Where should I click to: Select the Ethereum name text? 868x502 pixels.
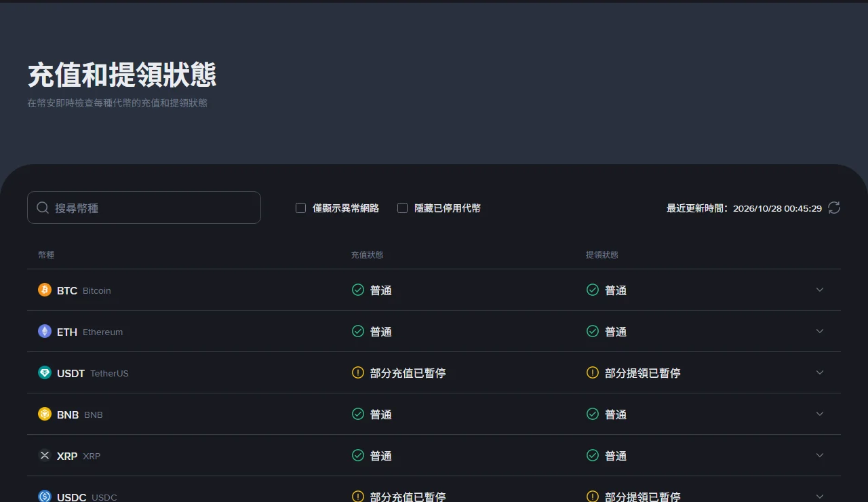pyautogui.click(x=103, y=332)
